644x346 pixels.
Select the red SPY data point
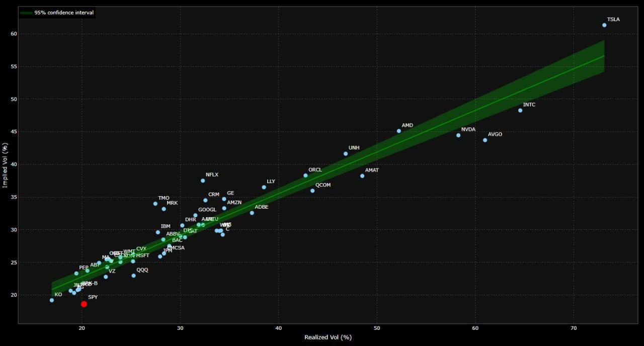(84, 304)
